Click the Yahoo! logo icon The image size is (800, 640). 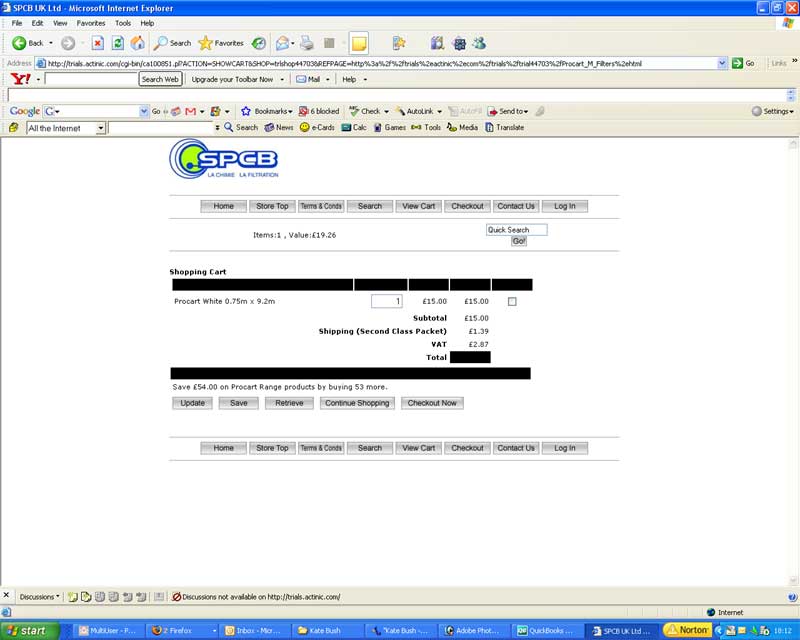pos(20,79)
